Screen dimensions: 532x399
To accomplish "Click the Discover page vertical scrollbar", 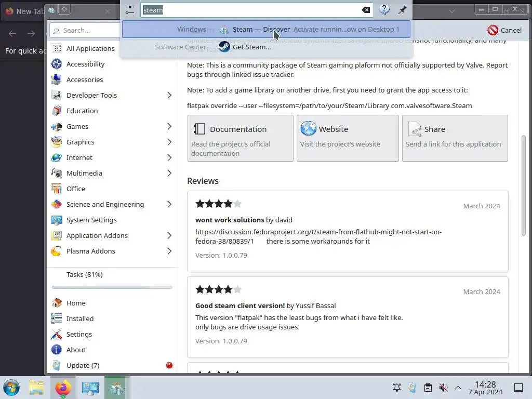I will pyautogui.click(x=524, y=185).
